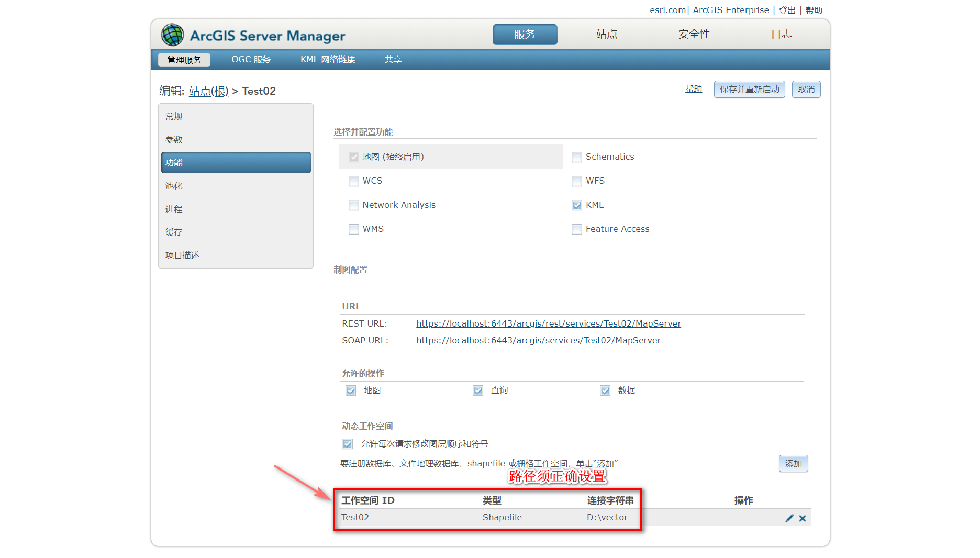Click the Shapefile type cell
980x558 pixels.
pyautogui.click(x=502, y=517)
